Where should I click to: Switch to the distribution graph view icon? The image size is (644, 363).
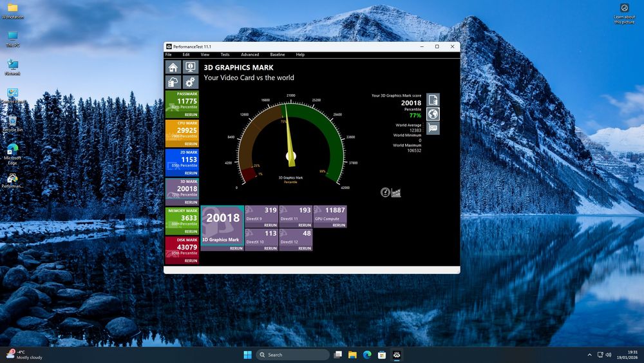coord(396,192)
